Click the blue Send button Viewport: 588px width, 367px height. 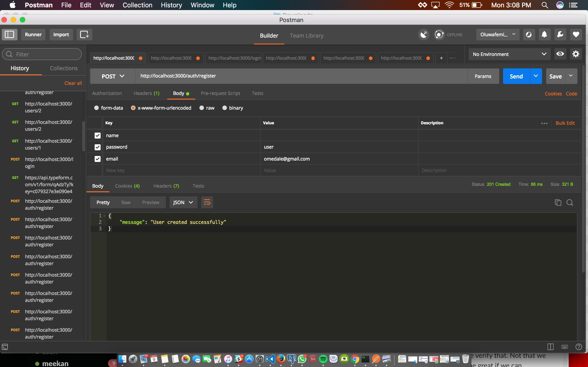pyautogui.click(x=516, y=76)
